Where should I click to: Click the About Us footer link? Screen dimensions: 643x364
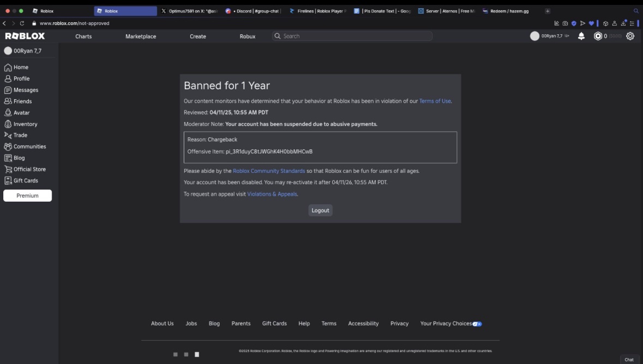[x=162, y=324]
